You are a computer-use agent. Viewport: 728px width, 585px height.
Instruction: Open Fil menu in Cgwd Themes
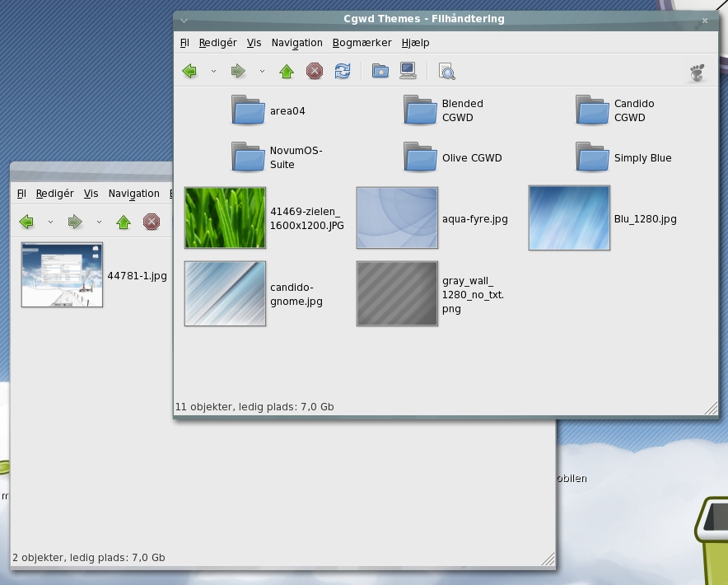coord(184,43)
